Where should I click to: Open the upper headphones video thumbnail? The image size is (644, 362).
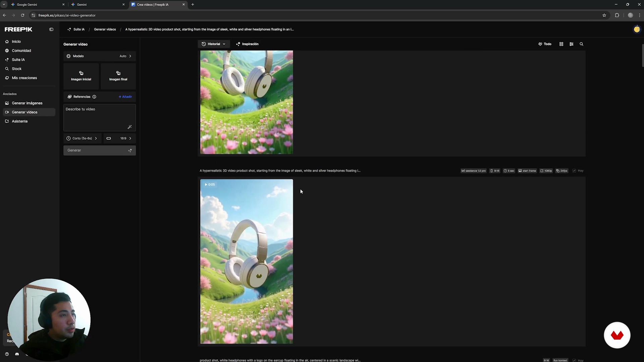(247, 102)
